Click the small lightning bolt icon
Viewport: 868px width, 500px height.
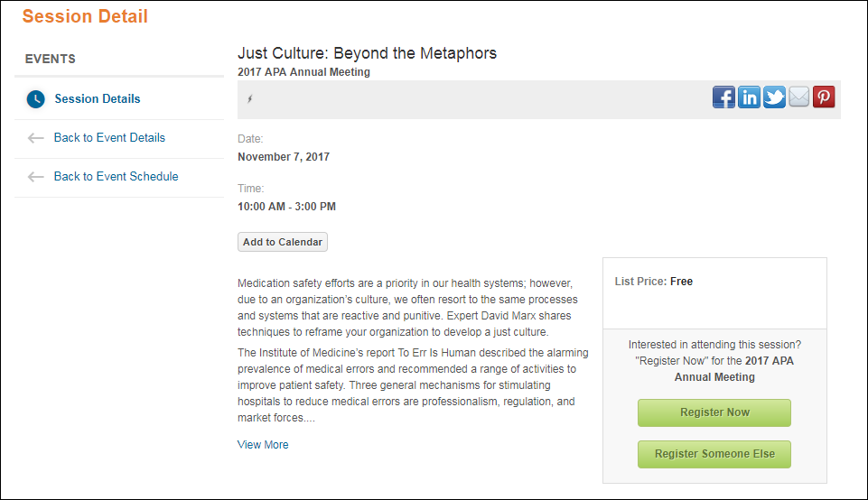tap(249, 99)
